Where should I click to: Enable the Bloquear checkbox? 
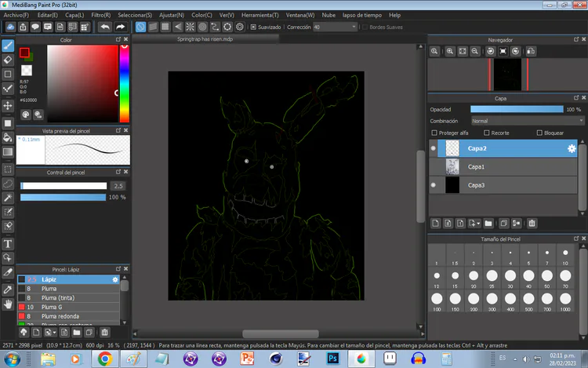[539, 133]
